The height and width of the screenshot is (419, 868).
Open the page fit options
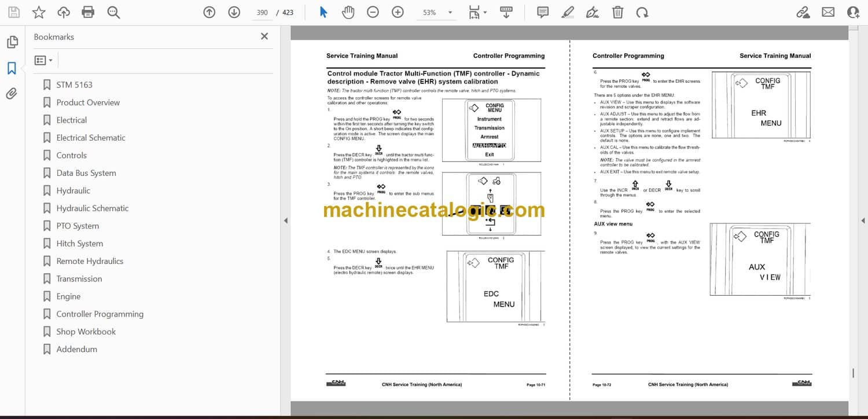tap(477, 12)
